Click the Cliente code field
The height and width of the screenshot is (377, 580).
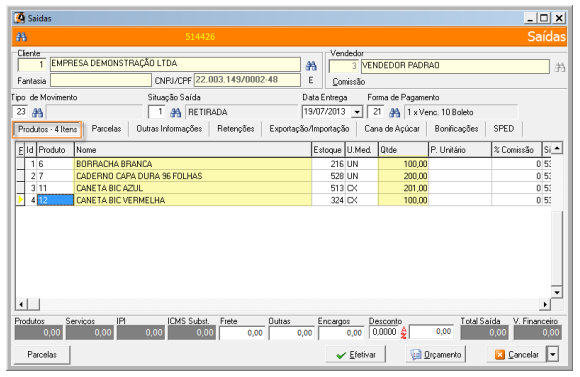click(32, 65)
